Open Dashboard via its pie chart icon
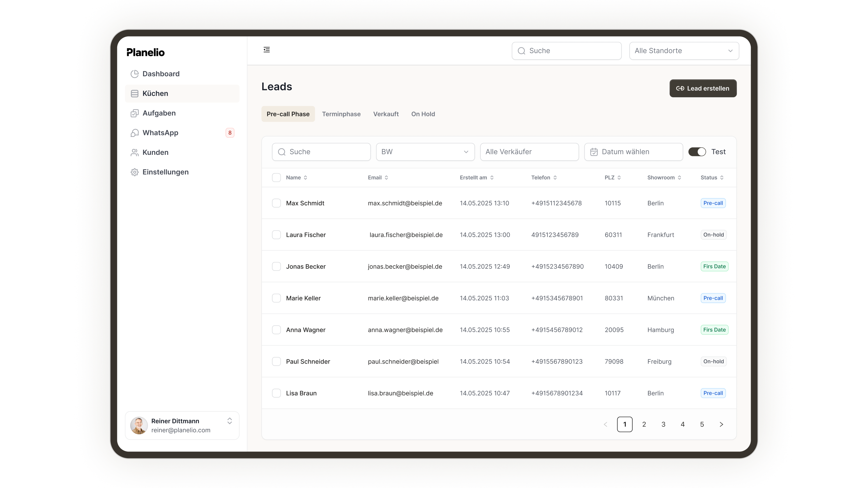 pyautogui.click(x=134, y=74)
